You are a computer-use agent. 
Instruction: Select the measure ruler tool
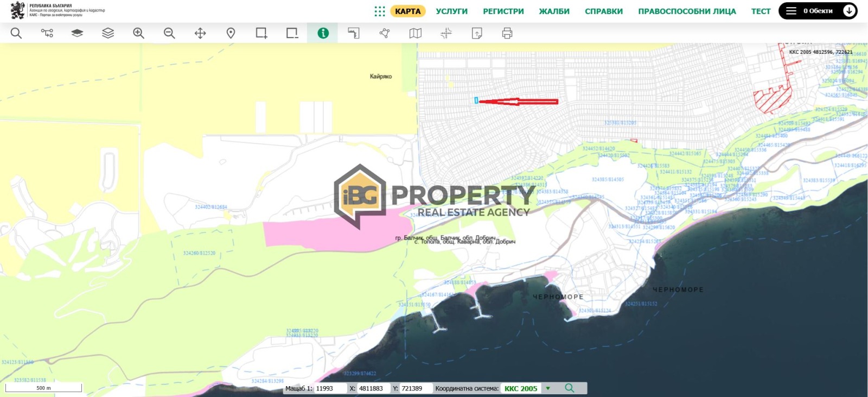click(354, 33)
